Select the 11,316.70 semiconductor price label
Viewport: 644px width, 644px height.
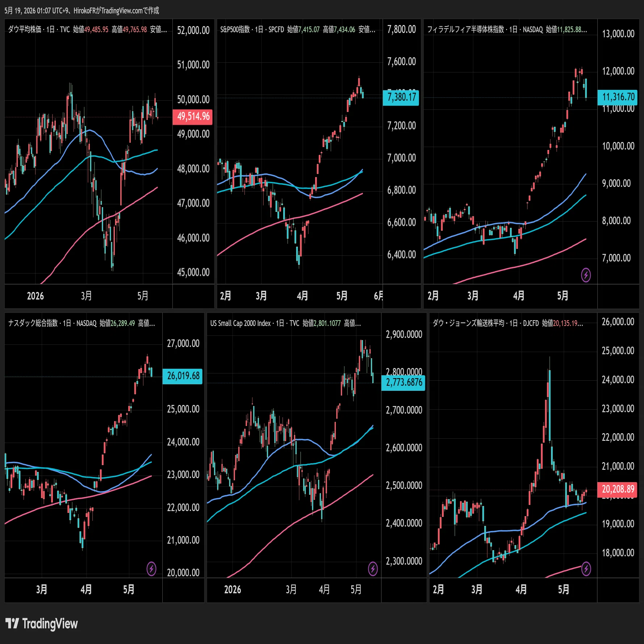point(618,97)
